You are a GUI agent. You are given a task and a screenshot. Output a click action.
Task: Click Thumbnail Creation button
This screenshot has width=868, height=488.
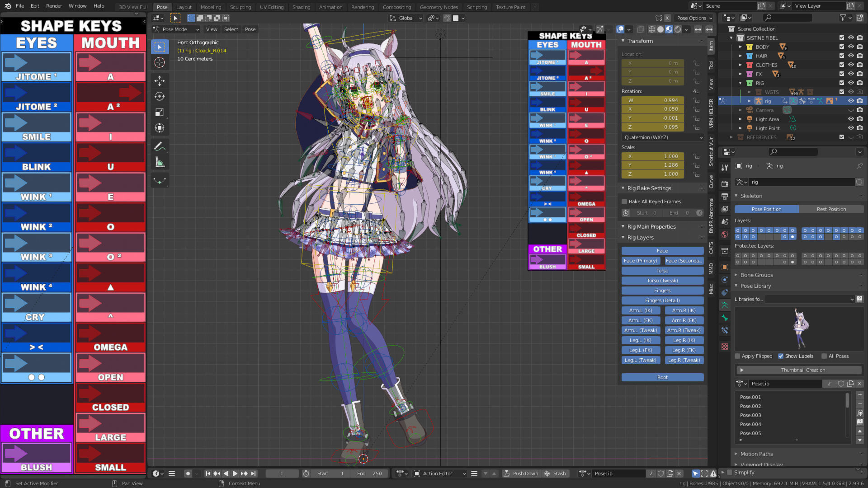coord(798,370)
